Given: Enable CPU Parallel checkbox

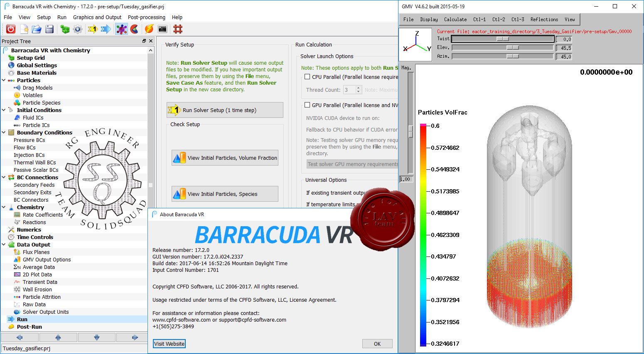Looking at the screenshot, I should [307, 77].
